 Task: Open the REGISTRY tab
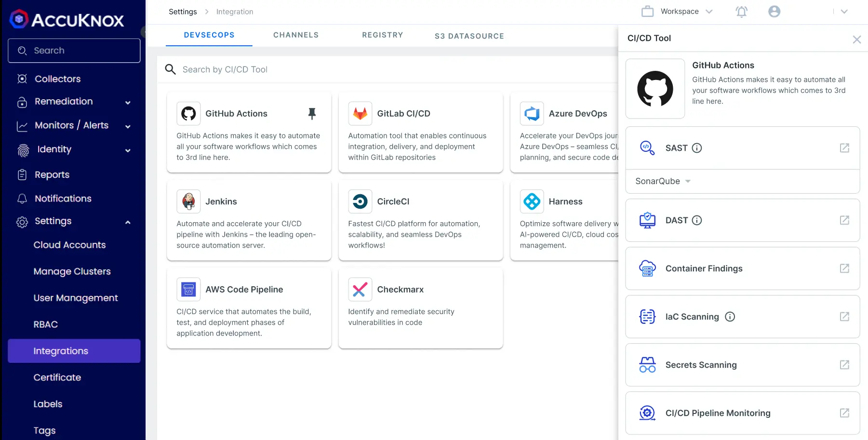382,35
